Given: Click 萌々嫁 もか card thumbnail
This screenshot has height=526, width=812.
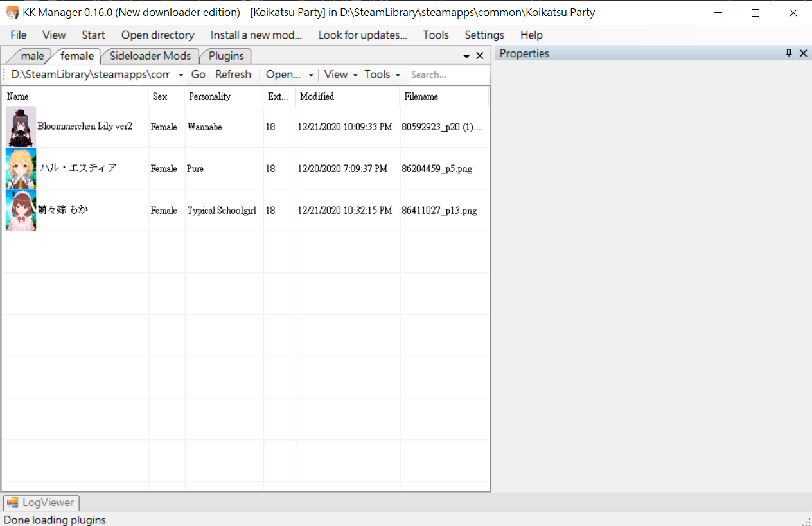Looking at the screenshot, I should pyautogui.click(x=21, y=210).
